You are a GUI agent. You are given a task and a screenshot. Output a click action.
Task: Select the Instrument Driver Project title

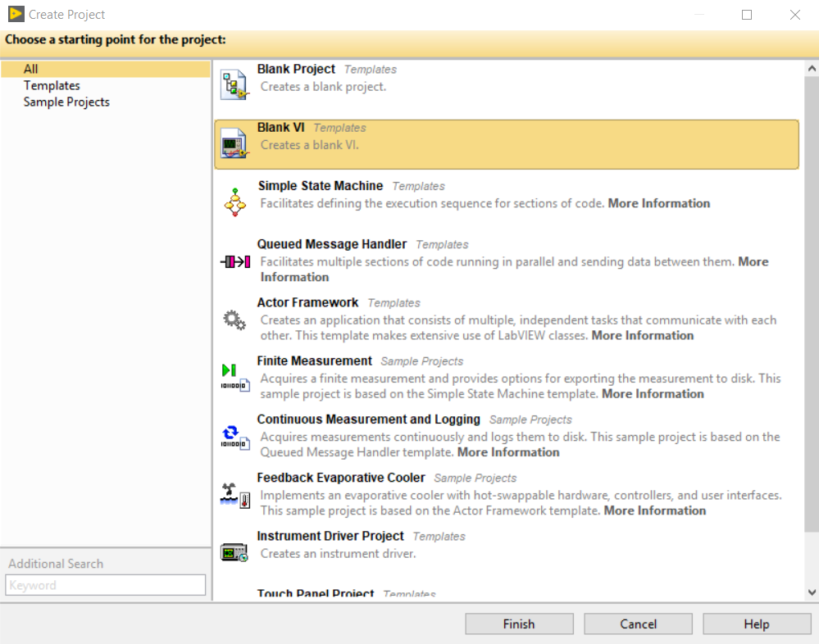tap(330, 537)
